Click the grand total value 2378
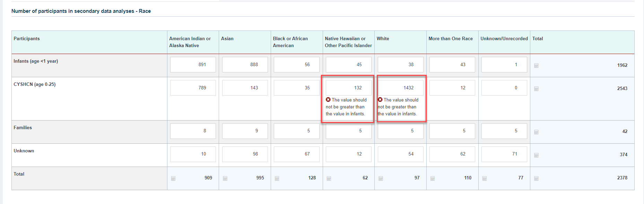 pyautogui.click(x=622, y=178)
